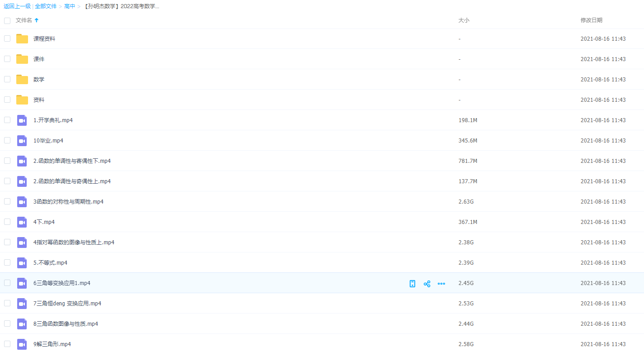
Task: Toggle the select-all checkbox in header
Action: [x=7, y=20]
